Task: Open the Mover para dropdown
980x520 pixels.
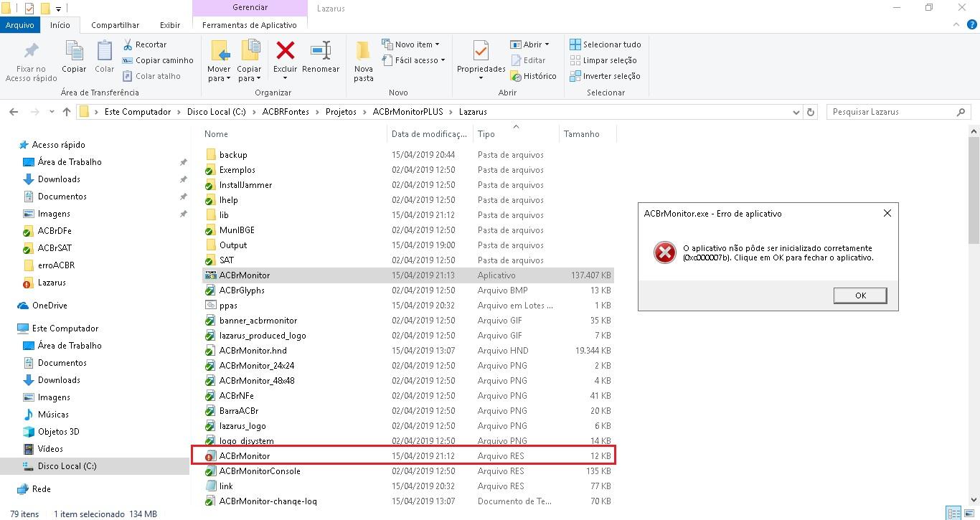Action: coord(220,74)
